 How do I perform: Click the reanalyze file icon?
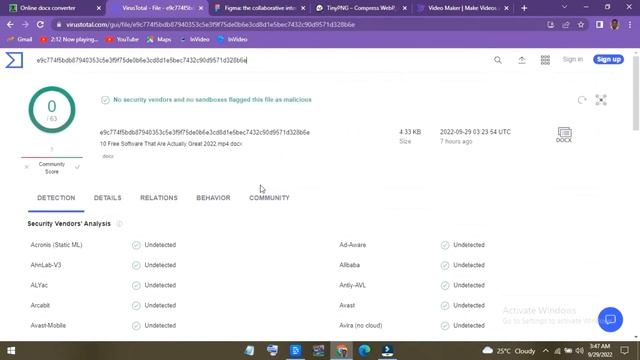582,100
